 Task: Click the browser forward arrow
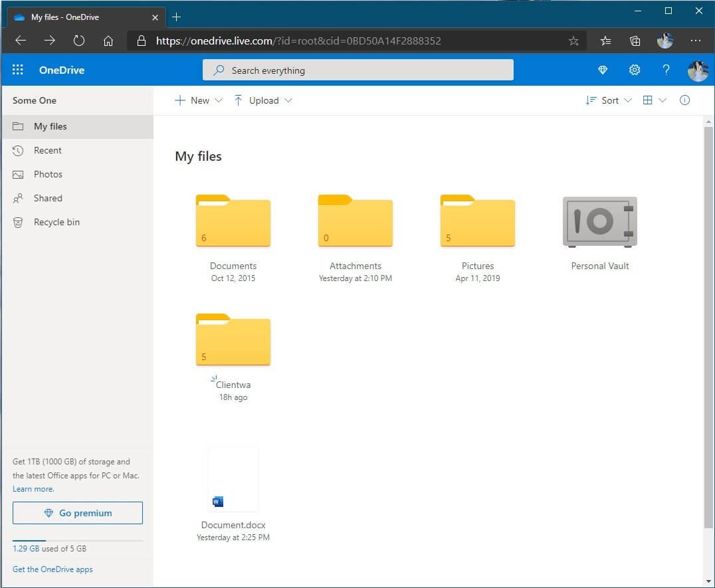click(x=50, y=41)
